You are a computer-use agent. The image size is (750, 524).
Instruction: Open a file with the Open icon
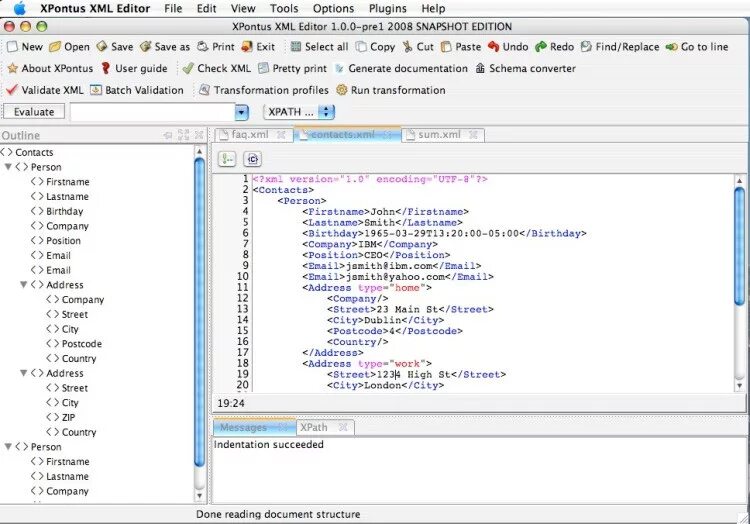tap(55, 47)
